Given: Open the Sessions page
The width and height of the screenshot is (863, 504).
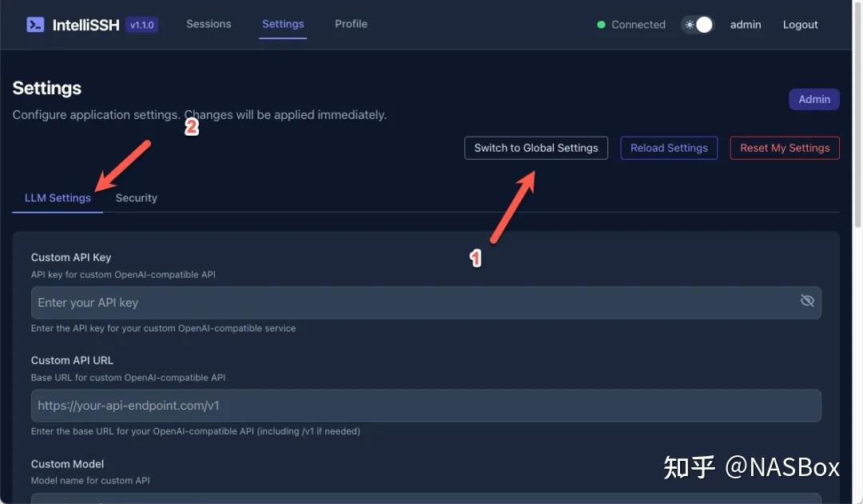Looking at the screenshot, I should (x=209, y=24).
